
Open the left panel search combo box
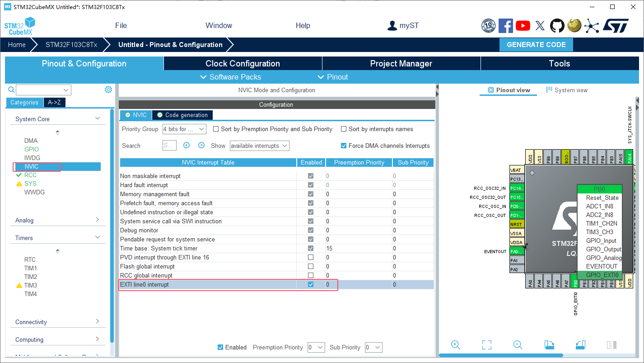tap(43, 90)
